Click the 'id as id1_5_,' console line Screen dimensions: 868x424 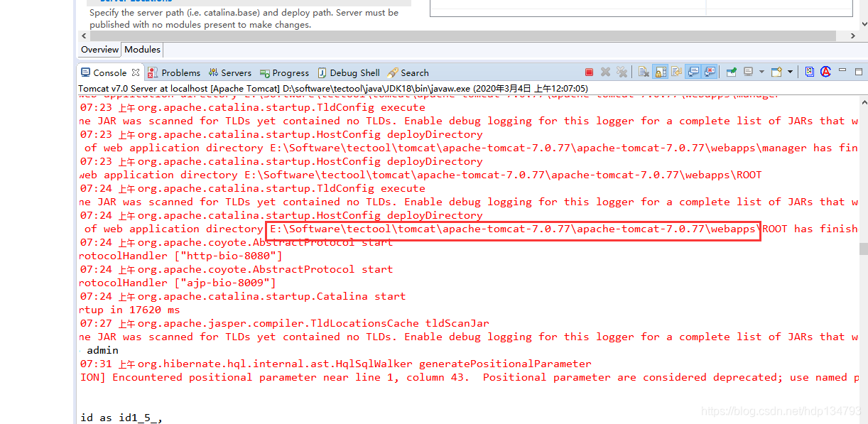click(x=121, y=418)
